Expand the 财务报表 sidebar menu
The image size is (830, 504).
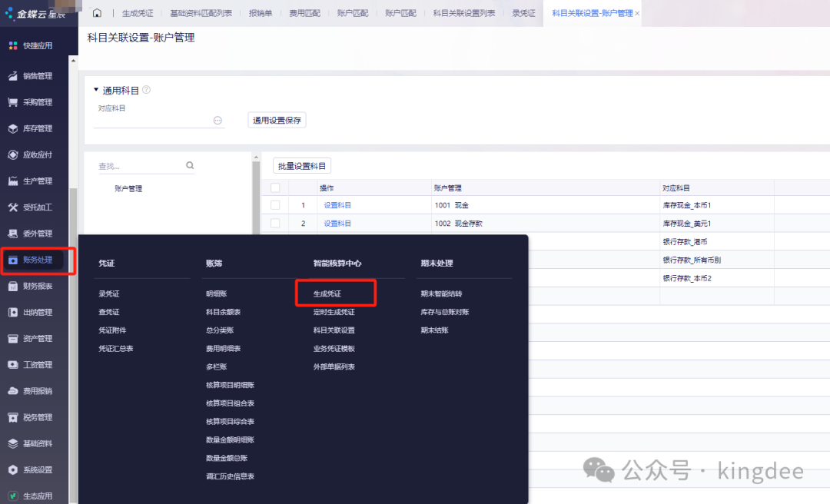37,286
